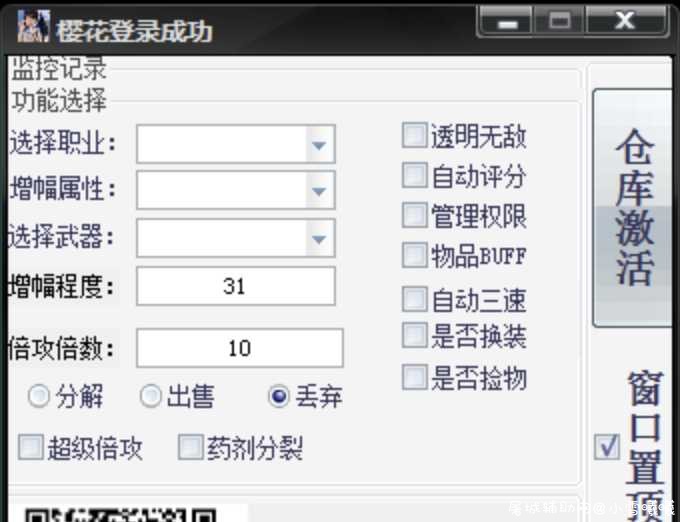Click the window title 樱花登录成功
Viewport: 680px width, 522px height.
134,31
